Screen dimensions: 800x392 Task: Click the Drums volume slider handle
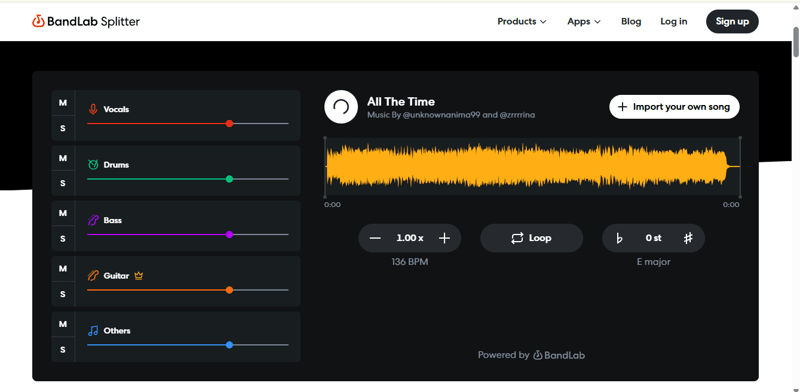229,179
